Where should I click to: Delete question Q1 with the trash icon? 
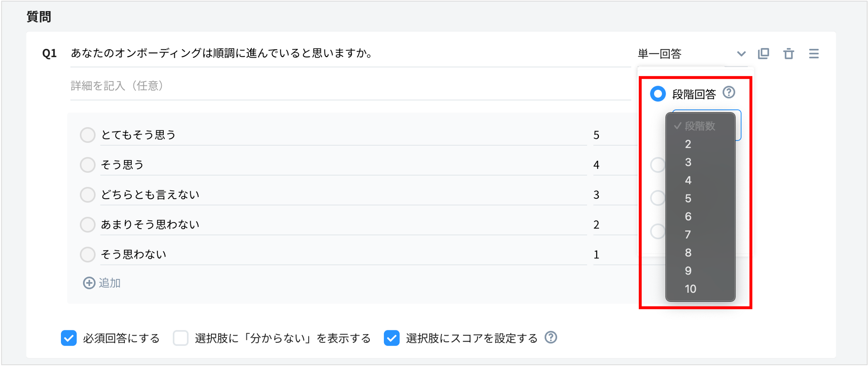tap(789, 53)
